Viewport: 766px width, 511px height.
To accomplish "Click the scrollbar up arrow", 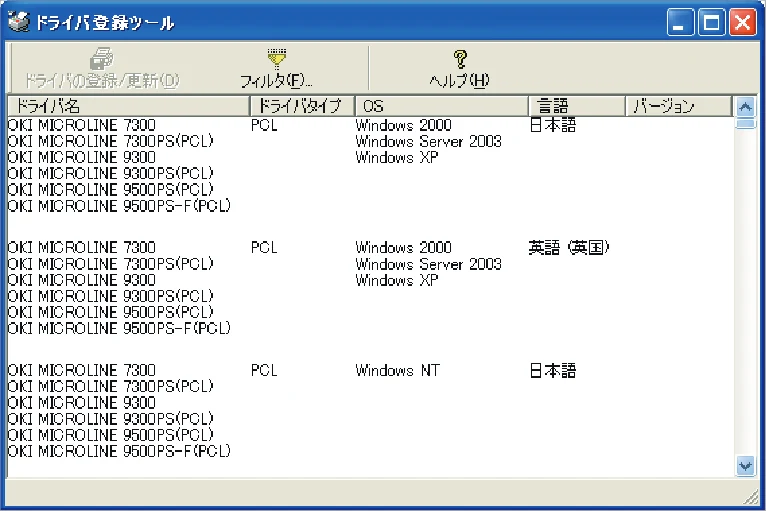I will tap(745, 106).
